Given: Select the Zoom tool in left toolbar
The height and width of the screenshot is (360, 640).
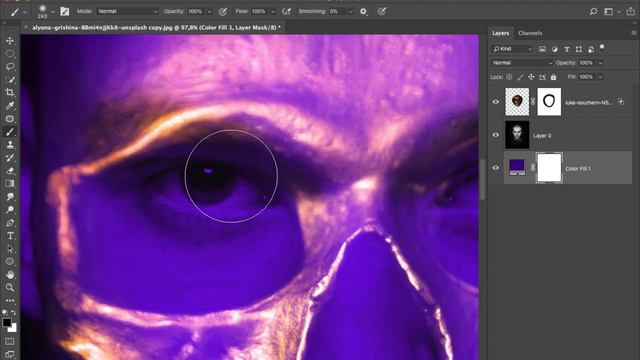Looking at the screenshot, I should coord(10,287).
